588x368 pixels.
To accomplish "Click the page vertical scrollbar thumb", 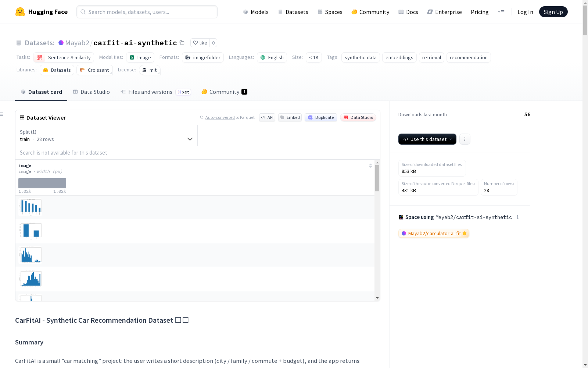I will 585,21.
